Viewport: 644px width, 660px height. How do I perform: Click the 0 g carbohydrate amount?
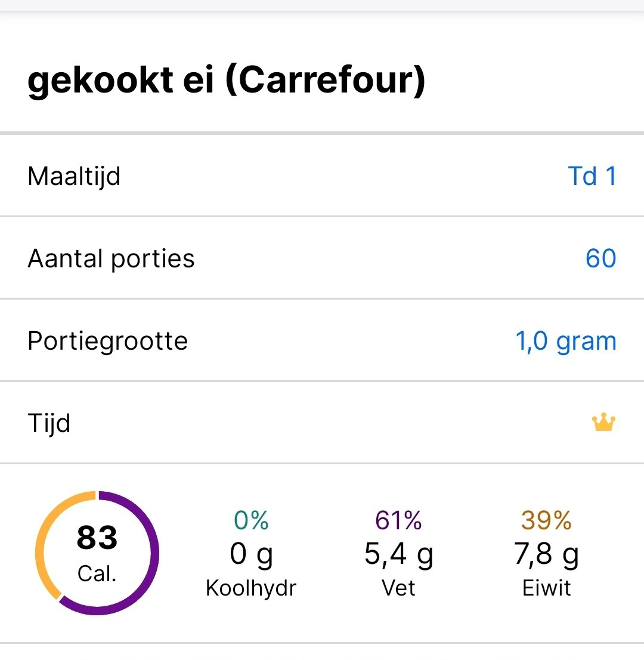pyautogui.click(x=251, y=555)
